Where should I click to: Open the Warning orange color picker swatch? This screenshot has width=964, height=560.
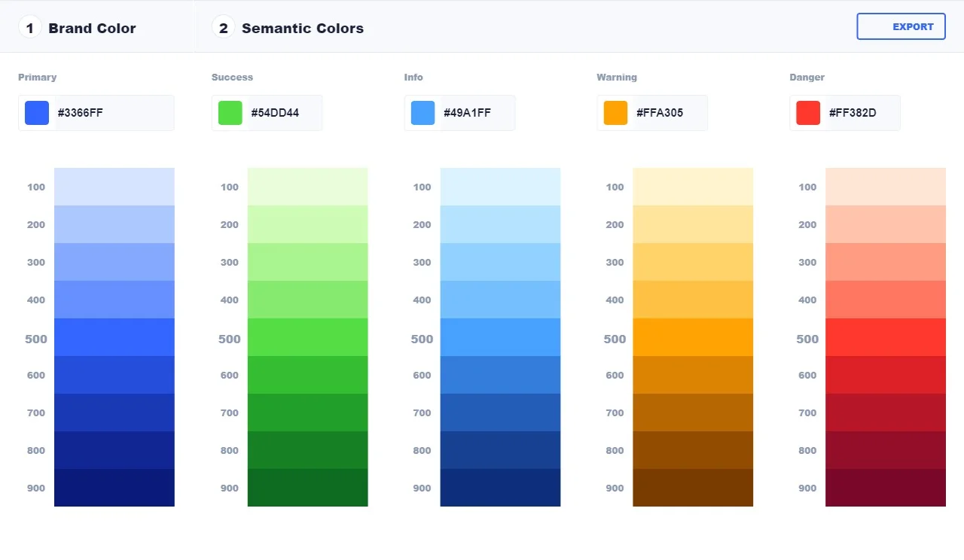pyautogui.click(x=615, y=113)
